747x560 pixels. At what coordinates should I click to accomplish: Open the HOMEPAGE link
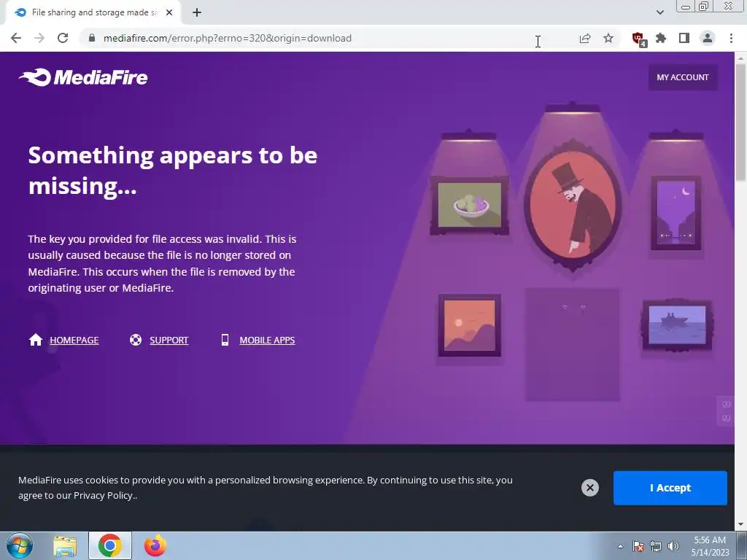pyautogui.click(x=74, y=340)
